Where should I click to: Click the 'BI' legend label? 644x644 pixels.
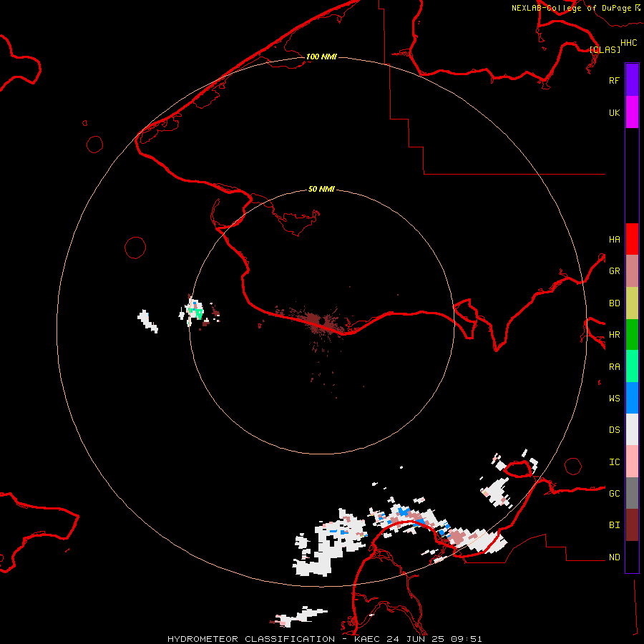point(614,525)
